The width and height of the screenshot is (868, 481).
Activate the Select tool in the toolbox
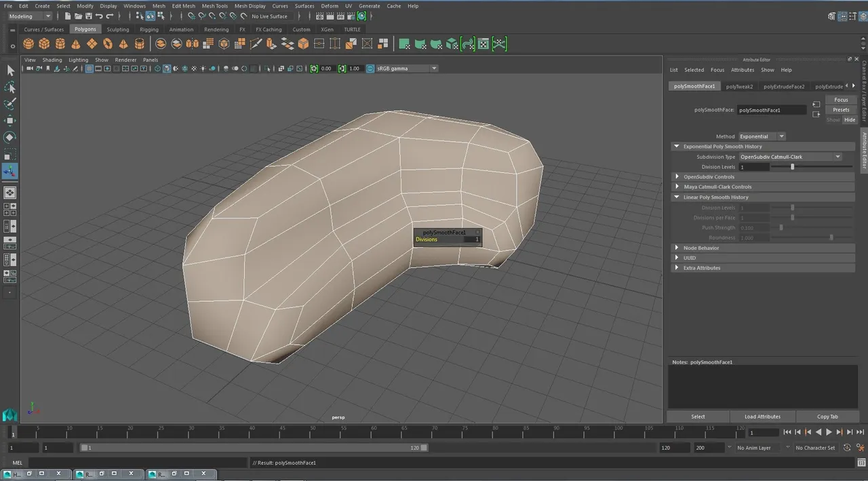pyautogui.click(x=10, y=71)
